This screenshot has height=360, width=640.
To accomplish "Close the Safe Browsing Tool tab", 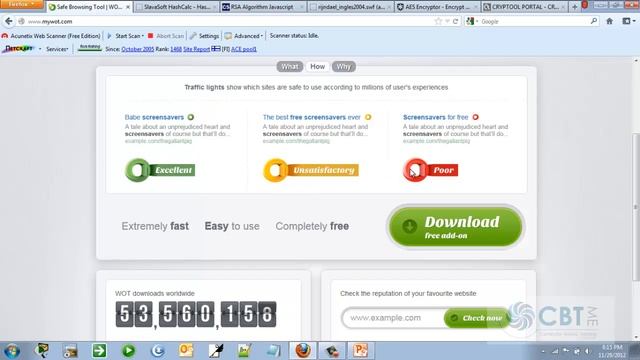I will click(128, 7).
